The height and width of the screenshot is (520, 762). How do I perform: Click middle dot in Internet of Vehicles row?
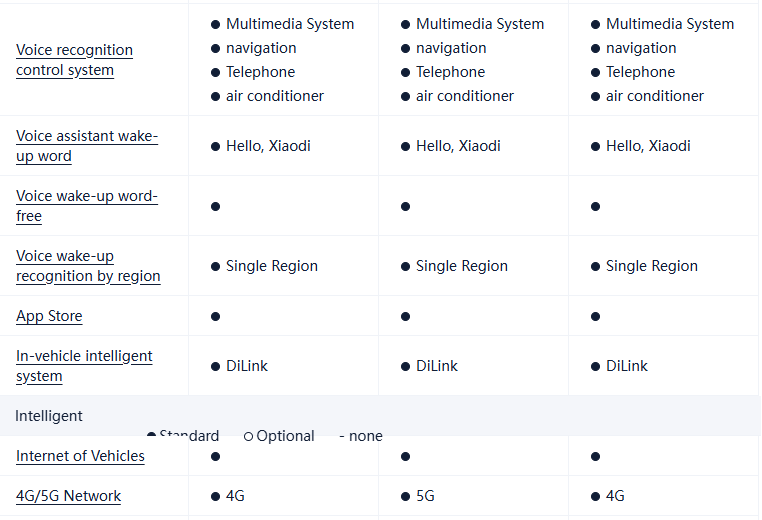405,456
